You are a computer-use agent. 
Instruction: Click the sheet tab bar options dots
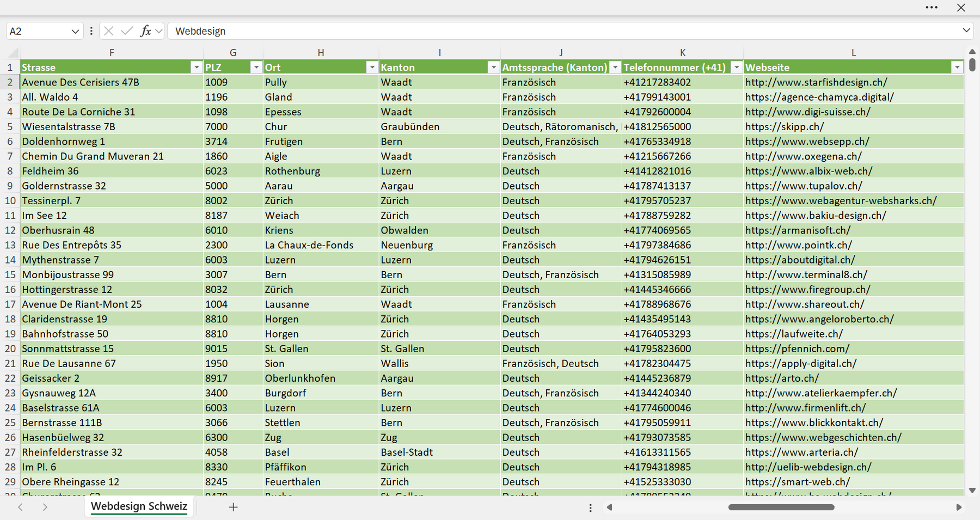click(590, 507)
